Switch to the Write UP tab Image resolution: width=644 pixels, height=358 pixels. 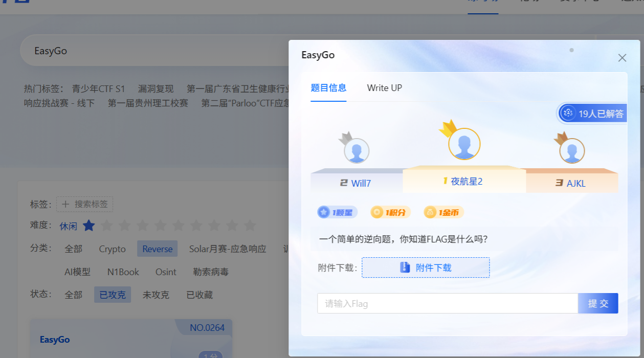(384, 88)
